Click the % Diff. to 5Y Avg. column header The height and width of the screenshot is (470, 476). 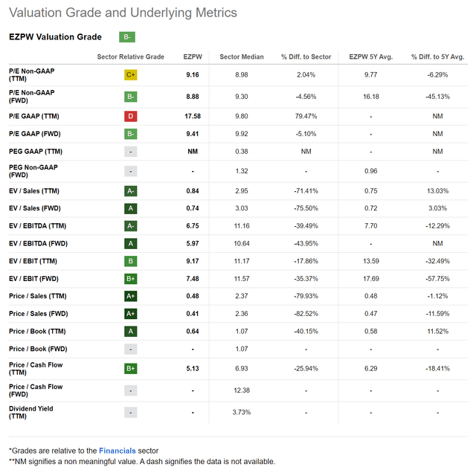tap(438, 57)
